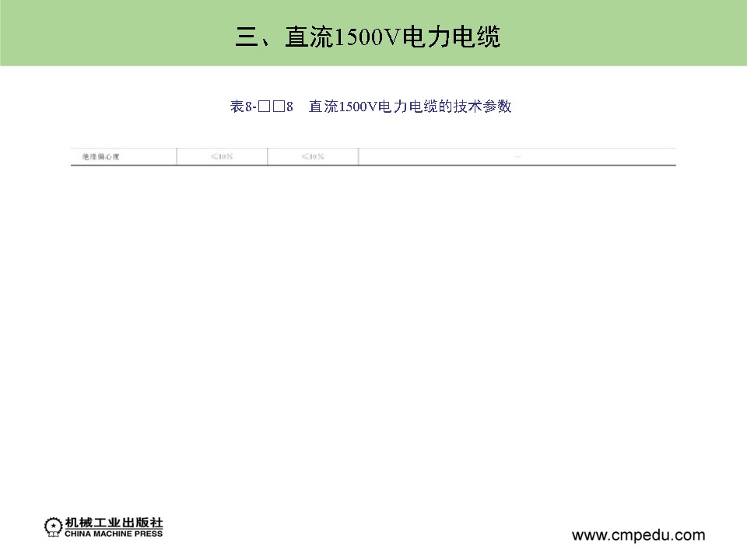This screenshot has height=560, width=747.
Task: Click the ≤10% cell in the second column
Action: tap(222, 157)
